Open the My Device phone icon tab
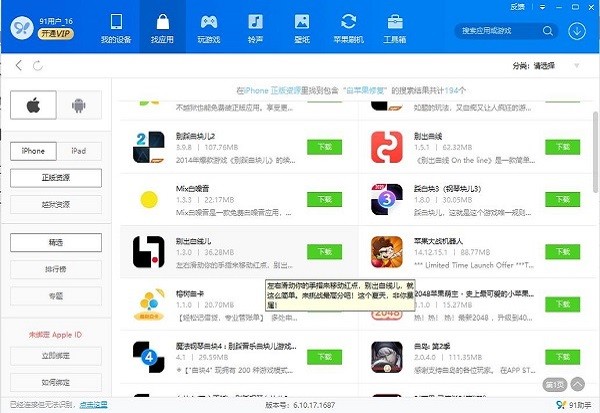The image size is (600, 413). (116, 28)
